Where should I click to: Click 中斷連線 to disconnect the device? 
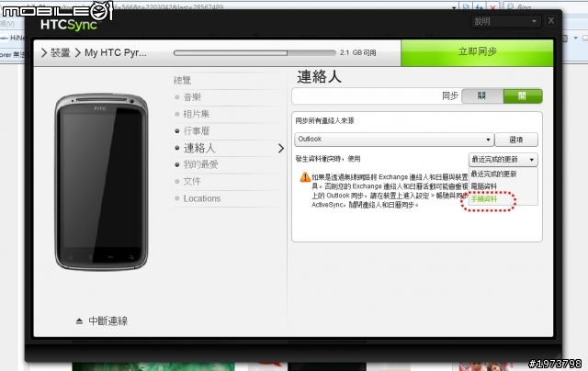tap(108, 321)
